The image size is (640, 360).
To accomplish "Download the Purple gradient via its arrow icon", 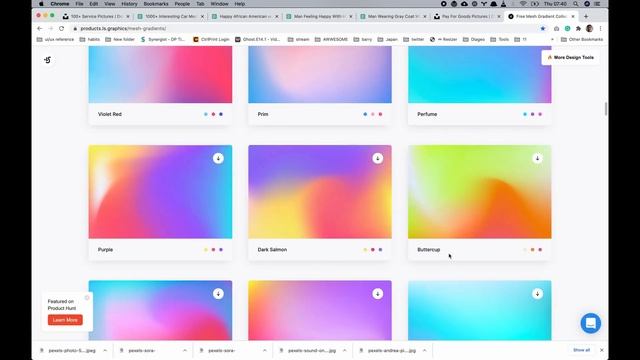I will [218, 158].
